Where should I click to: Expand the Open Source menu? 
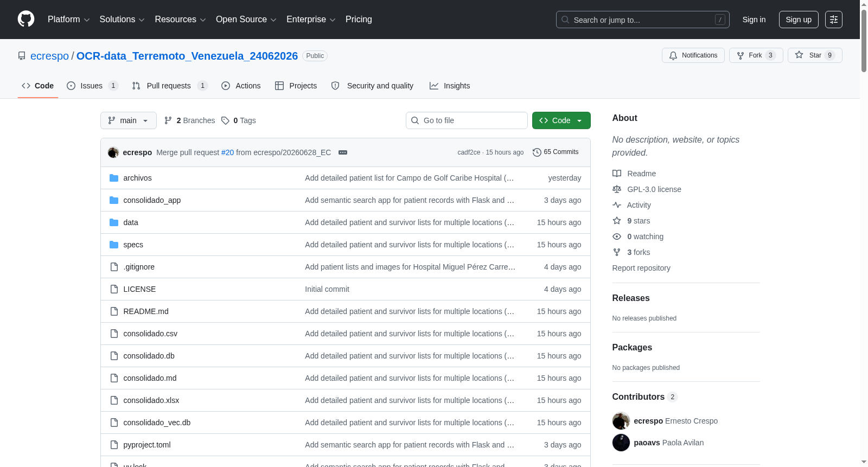coord(246,20)
